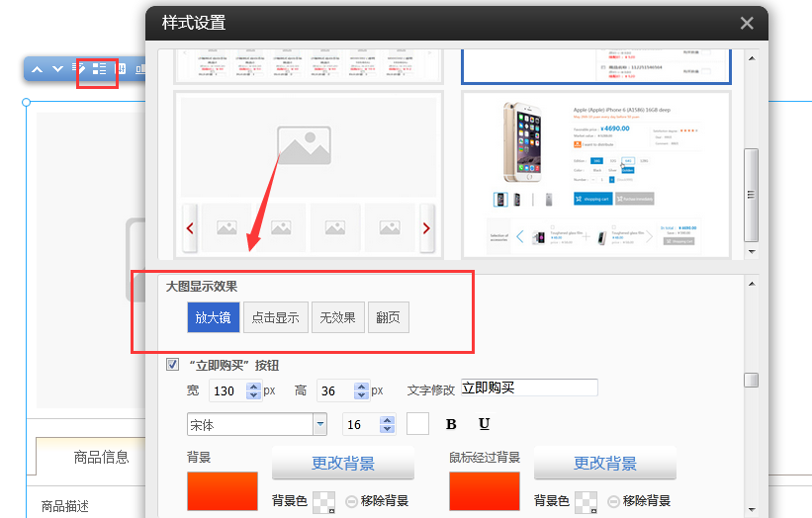Screen dimensions: 812x518
Task: Select the 点击显示 display effect
Action: click(x=276, y=317)
